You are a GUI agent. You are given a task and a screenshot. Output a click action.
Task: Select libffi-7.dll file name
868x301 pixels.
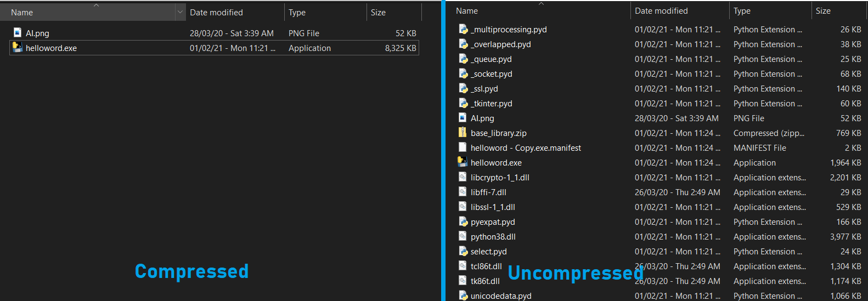(x=488, y=192)
